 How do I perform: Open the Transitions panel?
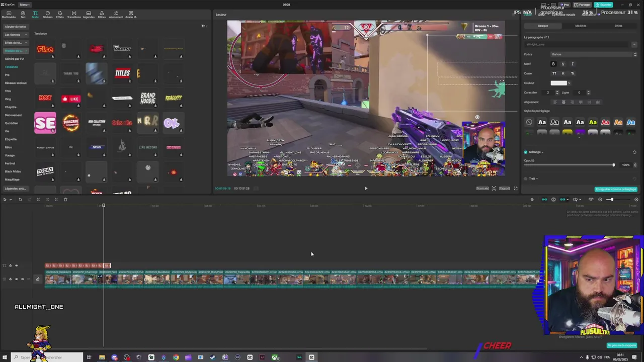click(x=74, y=15)
